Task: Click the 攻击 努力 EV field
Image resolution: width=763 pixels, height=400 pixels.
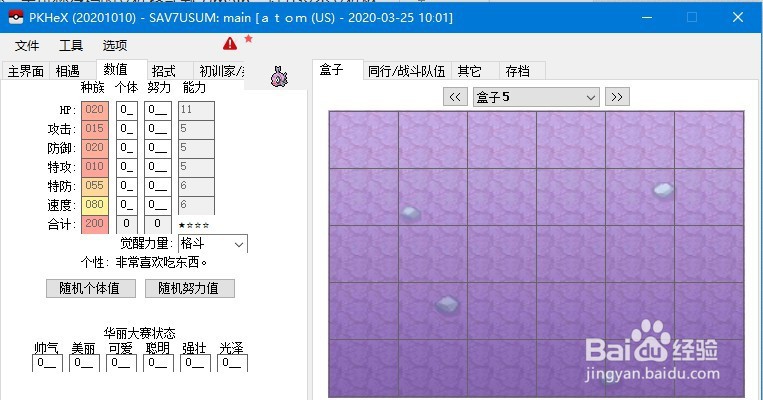Action: point(158,129)
